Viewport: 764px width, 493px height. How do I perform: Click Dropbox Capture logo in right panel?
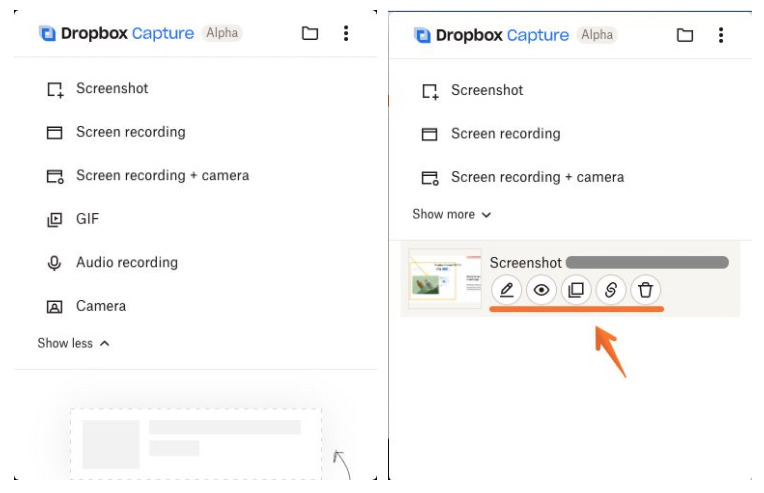pyautogui.click(x=491, y=35)
